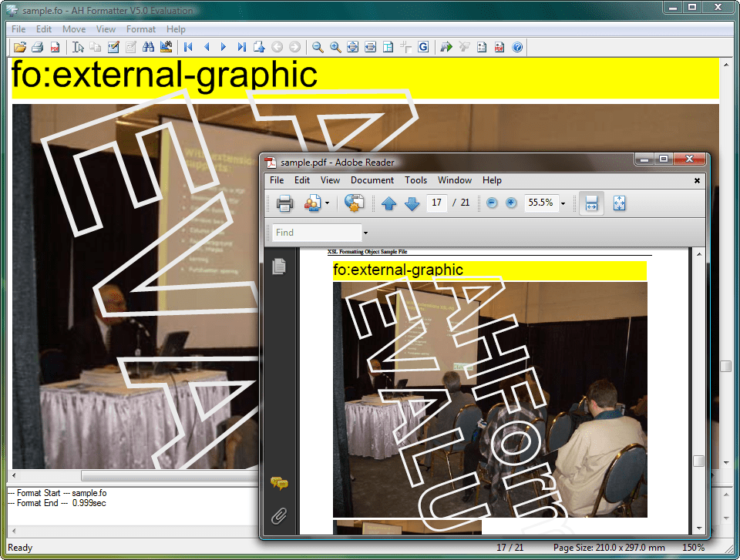The image size is (740, 560).
Task: Click the ruler icon after the binoculars in AH Formatter
Action: tap(166, 47)
